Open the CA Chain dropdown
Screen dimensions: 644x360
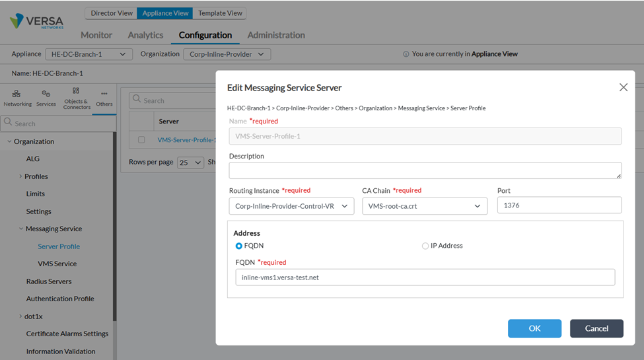[x=425, y=206]
